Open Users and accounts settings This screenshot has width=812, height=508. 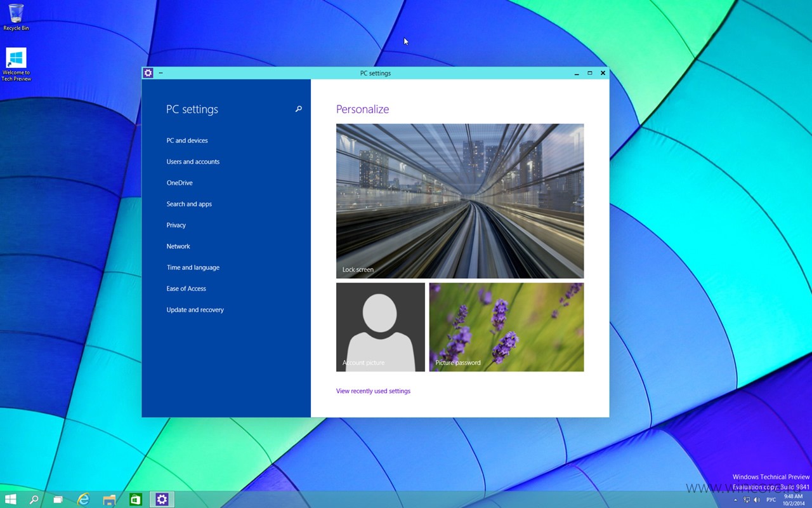(193, 162)
